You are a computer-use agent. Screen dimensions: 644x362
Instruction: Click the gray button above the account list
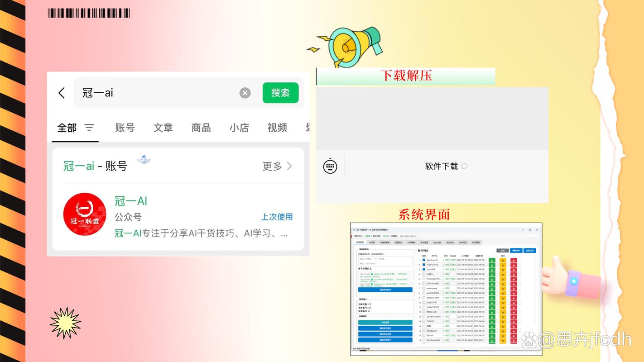(503, 251)
